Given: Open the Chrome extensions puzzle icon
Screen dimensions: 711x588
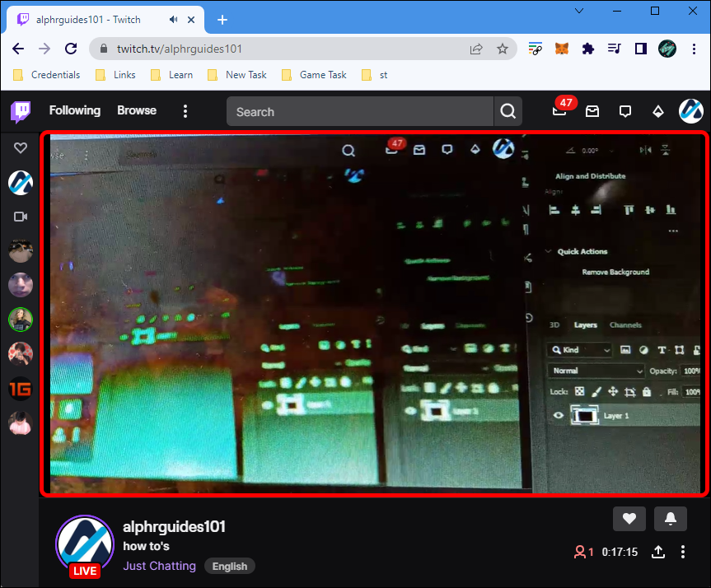Looking at the screenshot, I should (587, 49).
